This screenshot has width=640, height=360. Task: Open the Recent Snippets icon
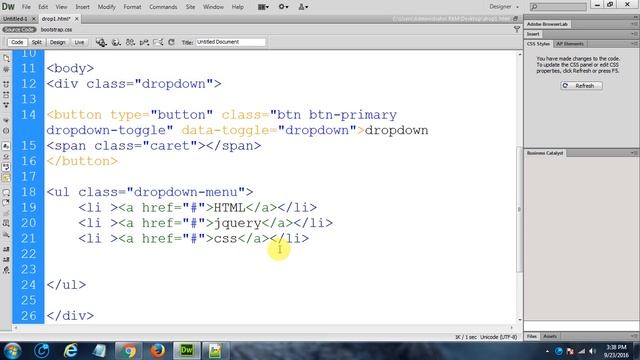[x=6, y=224]
